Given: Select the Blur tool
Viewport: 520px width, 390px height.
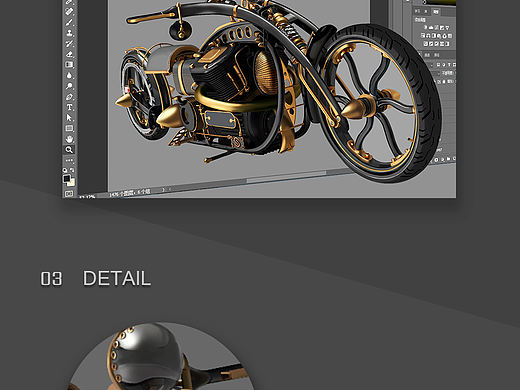Looking at the screenshot, I should coord(69,75).
